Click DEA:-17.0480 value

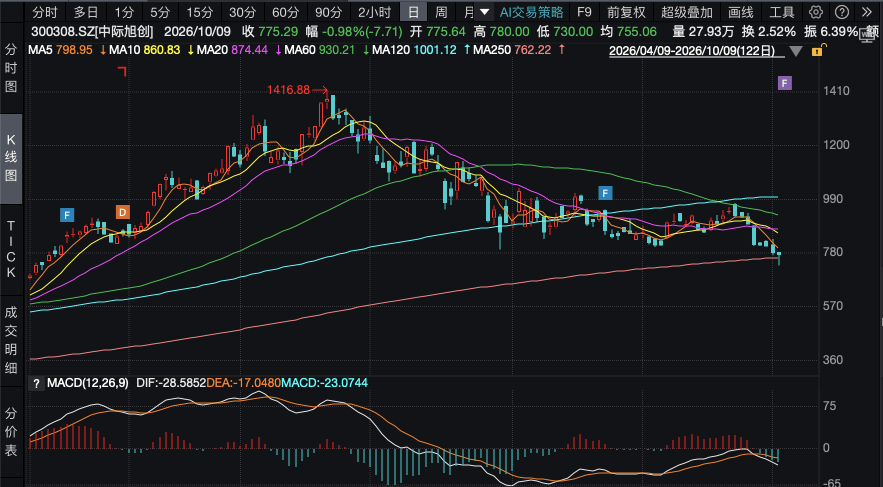[244, 383]
